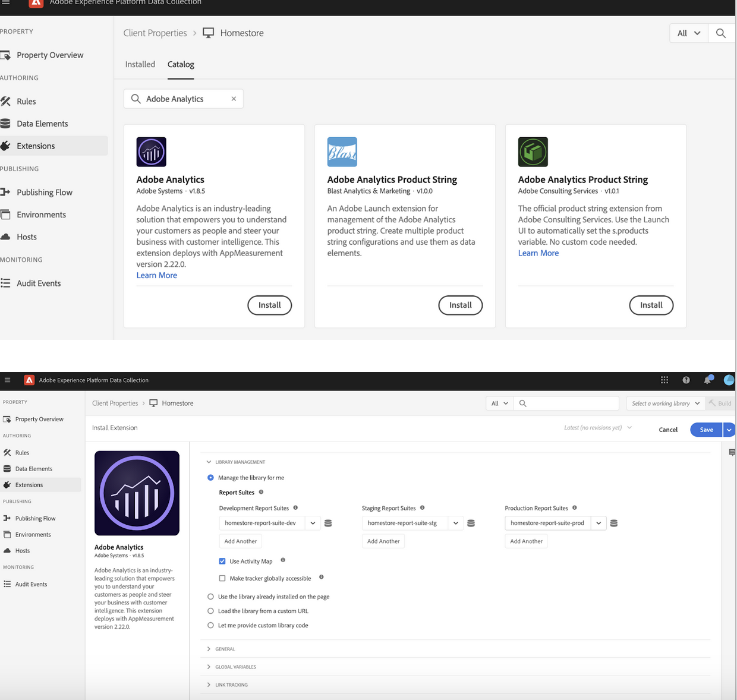Show info for Staging Report Suites
This screenshot has height=700, width=737.
(x=422, y=507)
